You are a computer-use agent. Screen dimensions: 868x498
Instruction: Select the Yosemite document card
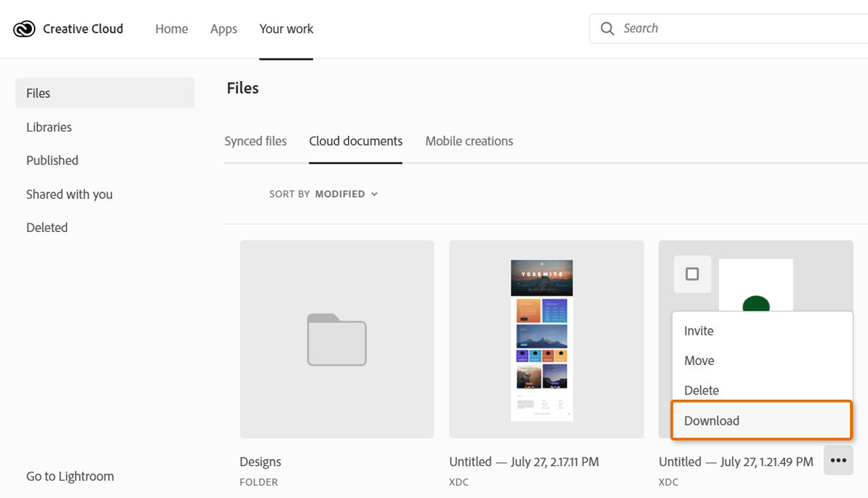coord(546,339)
